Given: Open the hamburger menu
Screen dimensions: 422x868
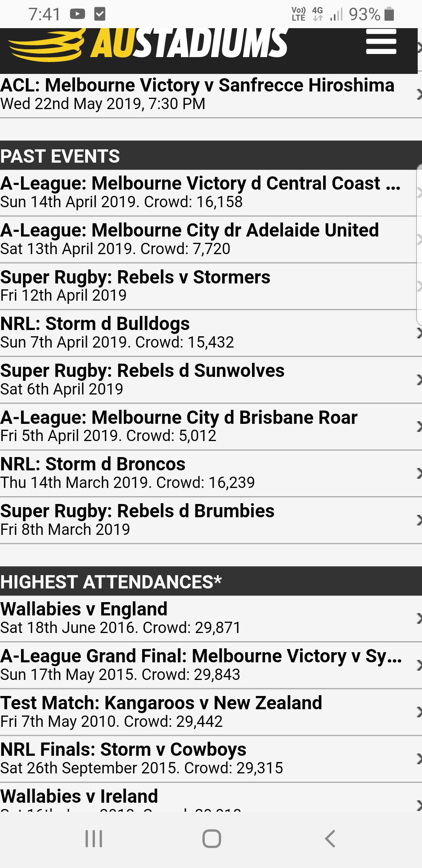Looking at the screenshot, I should tap(381, 41).
